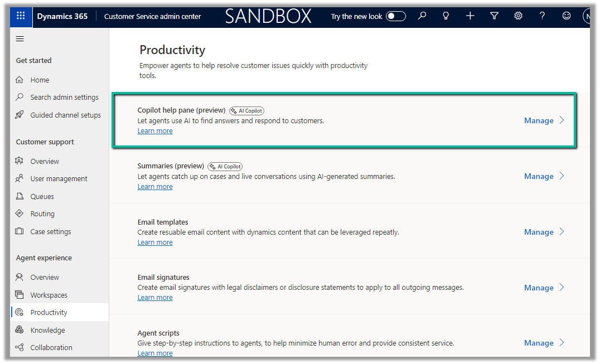
Task: Open Search admin settings in sidebar
Action: point(64,98)
